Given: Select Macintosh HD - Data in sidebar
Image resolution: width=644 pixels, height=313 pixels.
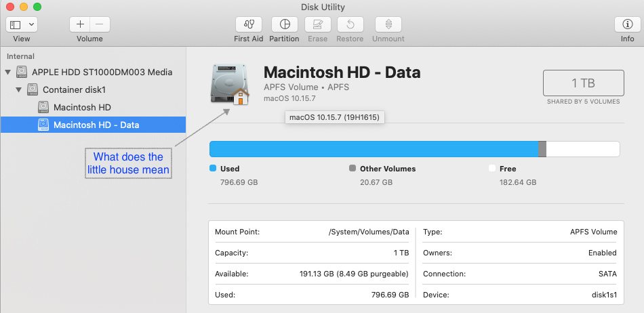Looking at the screenshot, I should pyautogui.click(x=96, y=125).
